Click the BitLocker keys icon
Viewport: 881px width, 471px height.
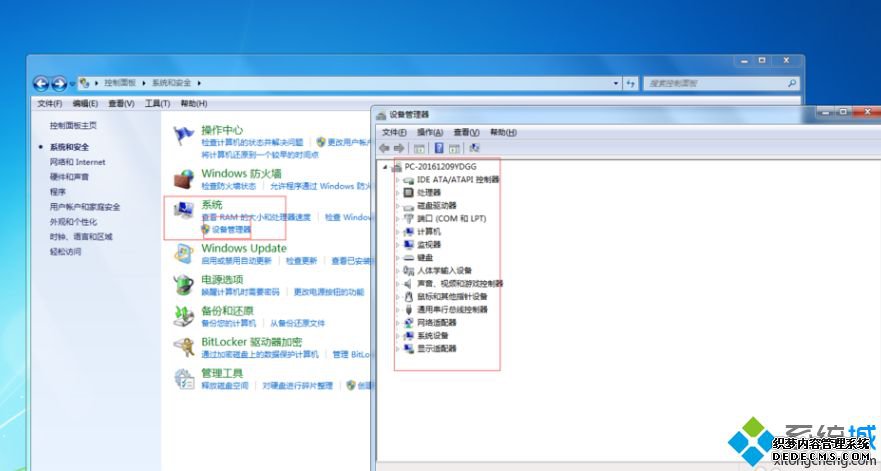tap(183, 347)
